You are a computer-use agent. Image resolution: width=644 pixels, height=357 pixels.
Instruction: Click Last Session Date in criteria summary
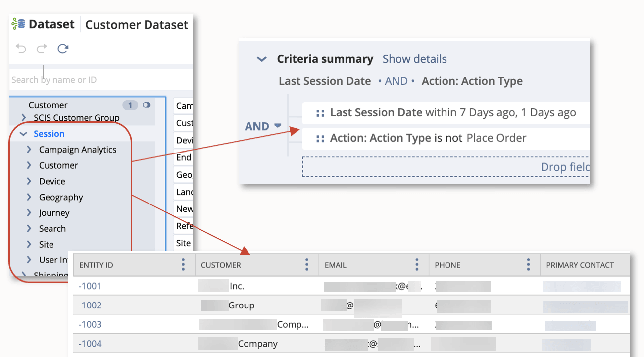tap(325, 81)
